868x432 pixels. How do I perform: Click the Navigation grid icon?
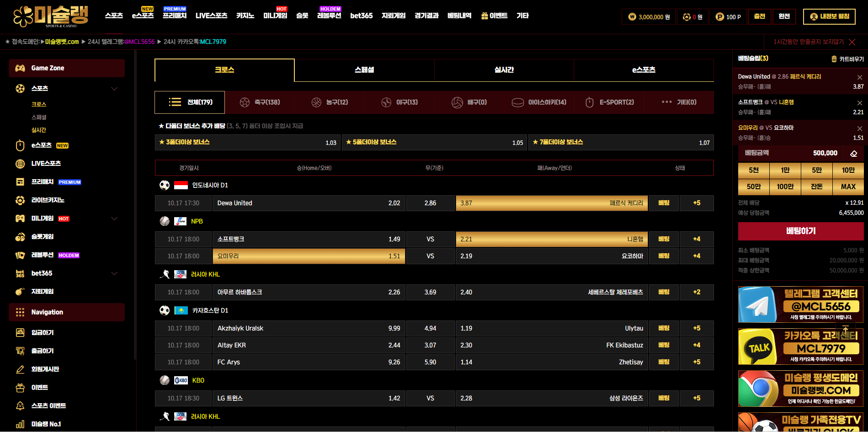click(20, 312)
